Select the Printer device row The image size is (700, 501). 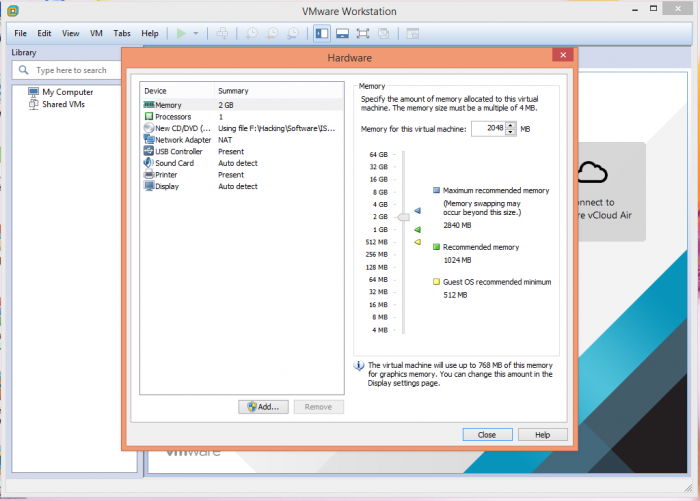242,175
